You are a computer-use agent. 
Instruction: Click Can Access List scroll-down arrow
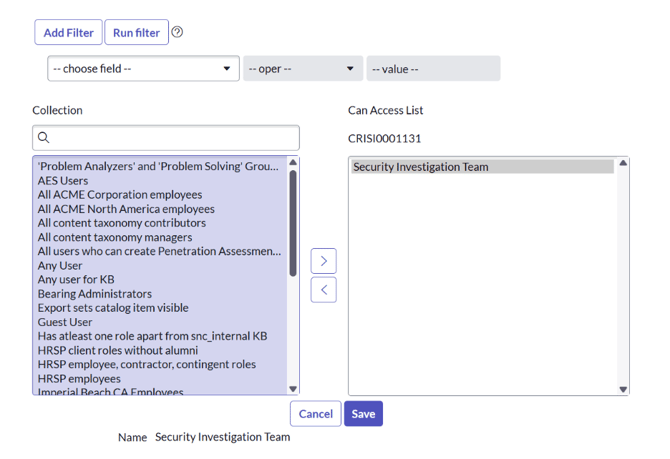tap(623, 389)
